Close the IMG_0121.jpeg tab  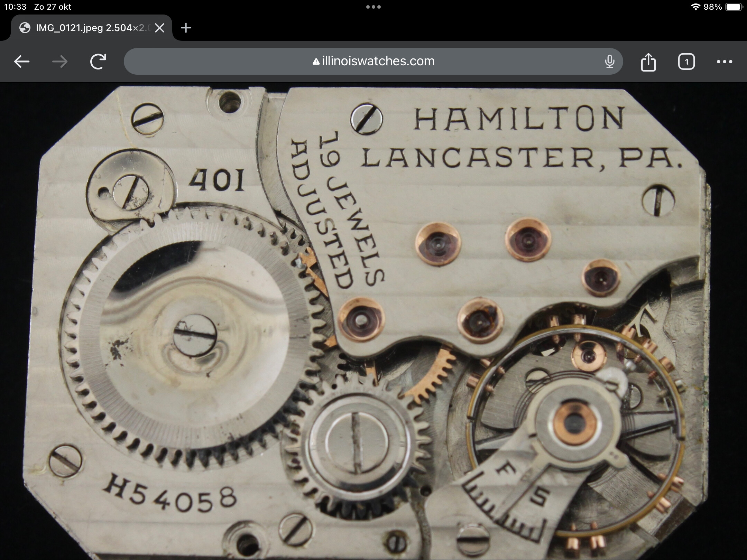[159, 28]
